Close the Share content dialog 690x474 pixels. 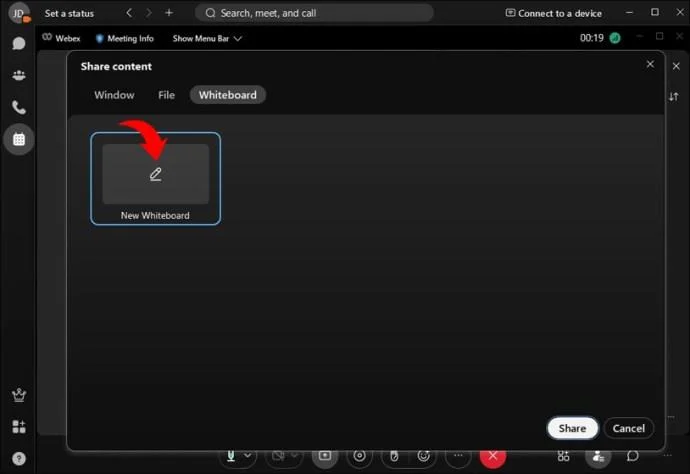(650, 64)
